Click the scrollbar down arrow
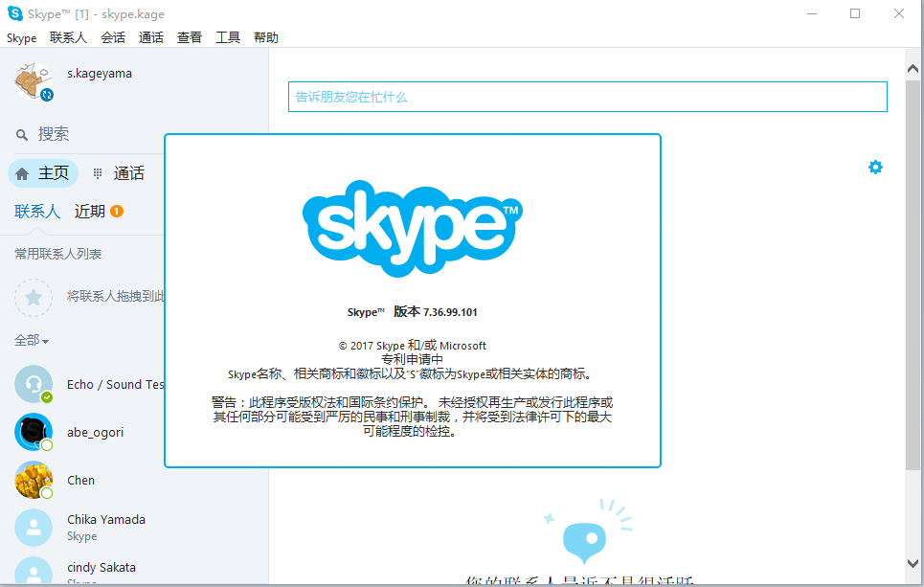Viewport: 924px width, 587px height. [913, 563]
